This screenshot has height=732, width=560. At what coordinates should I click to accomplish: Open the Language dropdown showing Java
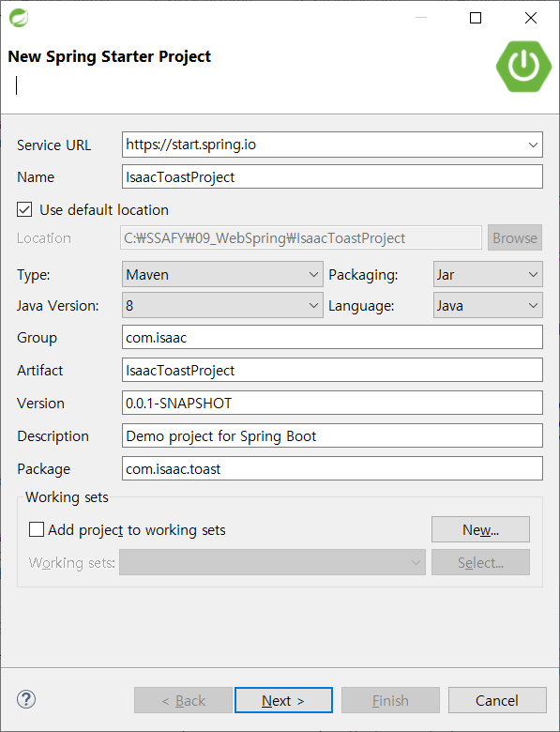[488, 305]
